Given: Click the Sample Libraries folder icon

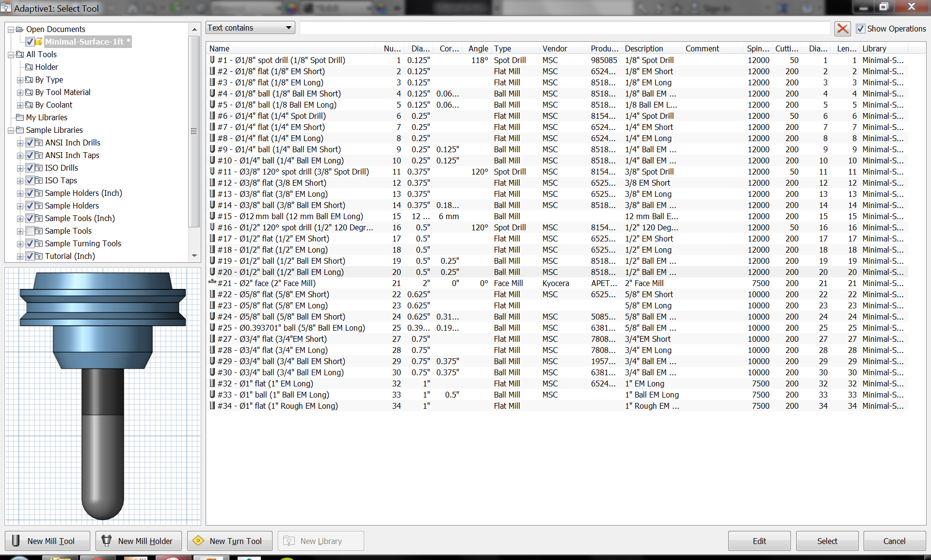Looking at the screenshot, I should [x=20, y=130].
